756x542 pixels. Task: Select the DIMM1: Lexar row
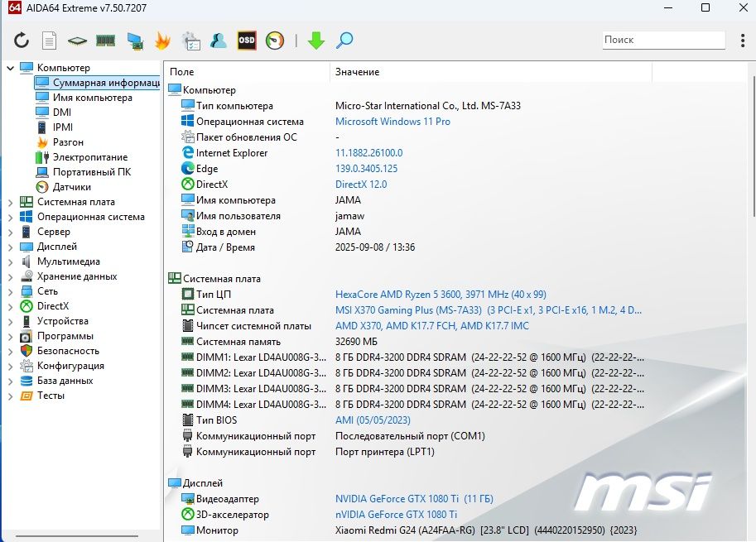click(x=410, y=357)
